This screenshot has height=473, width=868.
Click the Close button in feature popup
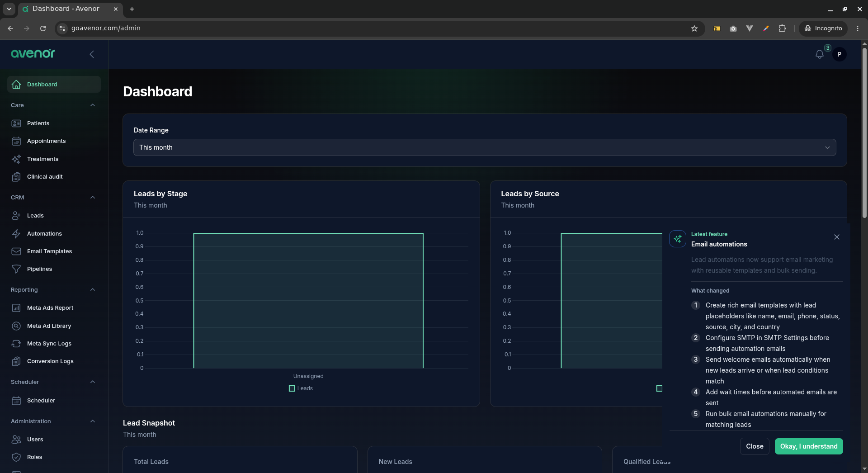coord(755,446)
